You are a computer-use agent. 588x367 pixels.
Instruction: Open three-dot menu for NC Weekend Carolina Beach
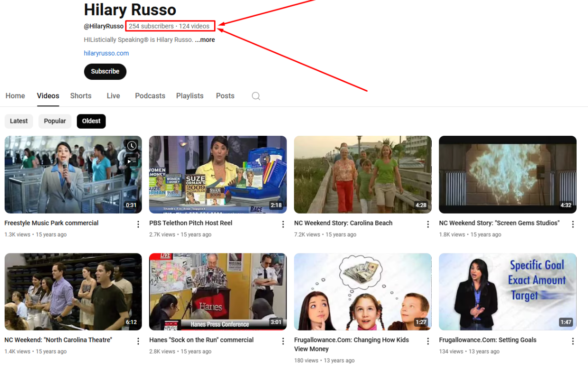[428, 224]
